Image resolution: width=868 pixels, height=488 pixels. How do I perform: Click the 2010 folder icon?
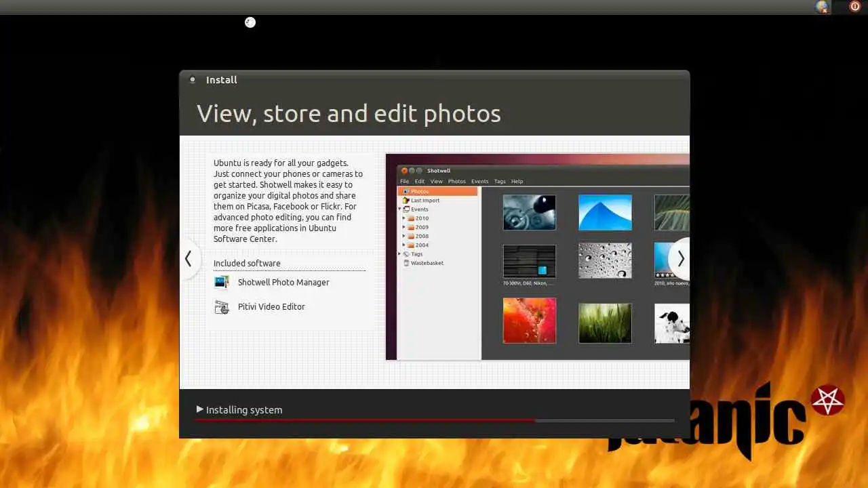pos(411,218)
